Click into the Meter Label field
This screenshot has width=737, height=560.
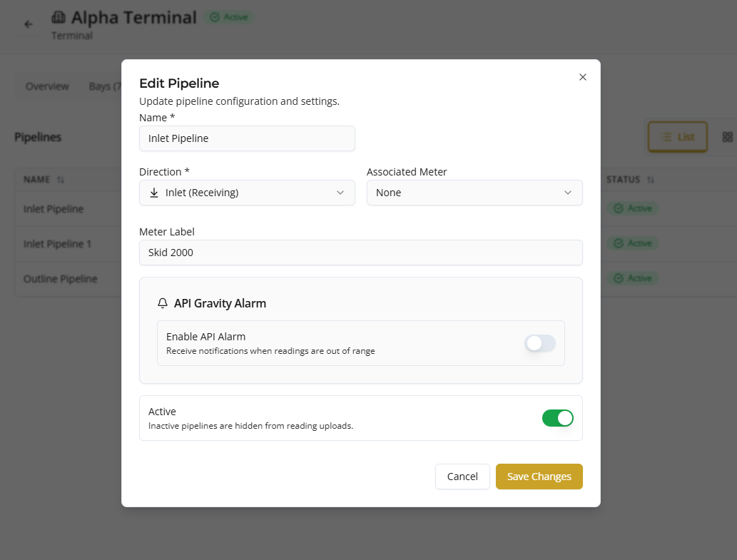[x=360, y=253]
